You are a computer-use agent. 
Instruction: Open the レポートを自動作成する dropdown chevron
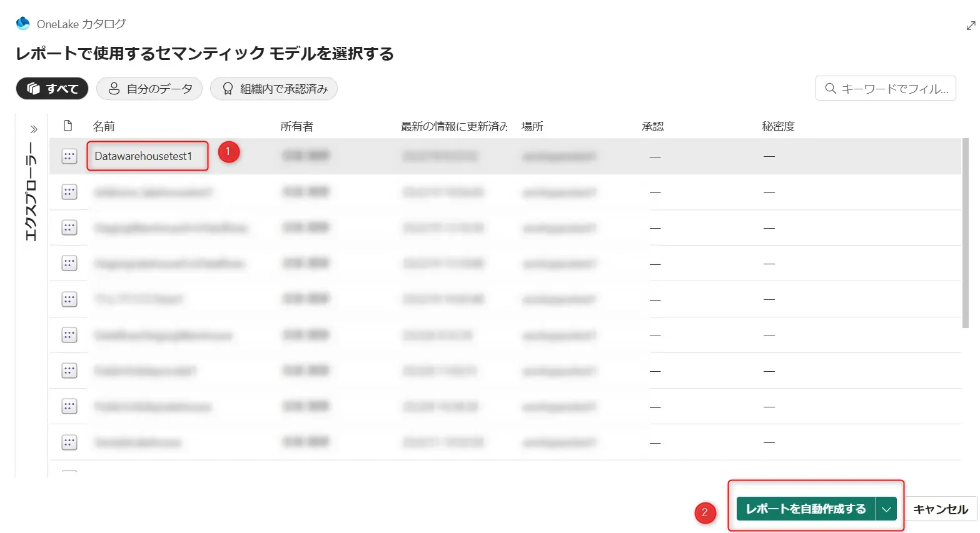tap(886, 509)
